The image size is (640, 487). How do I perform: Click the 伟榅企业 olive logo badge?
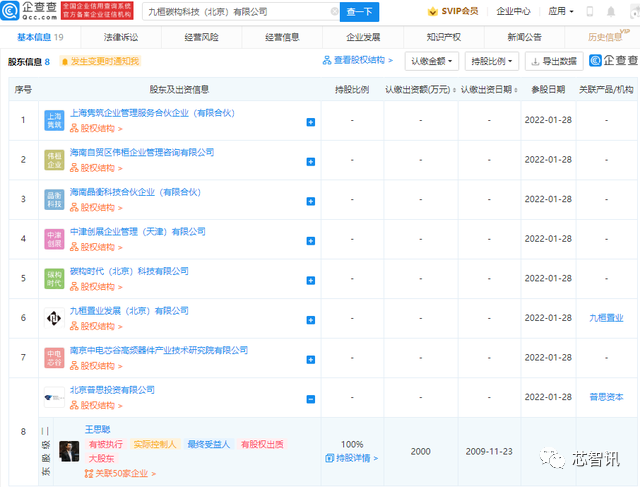(x=54, y=160)
